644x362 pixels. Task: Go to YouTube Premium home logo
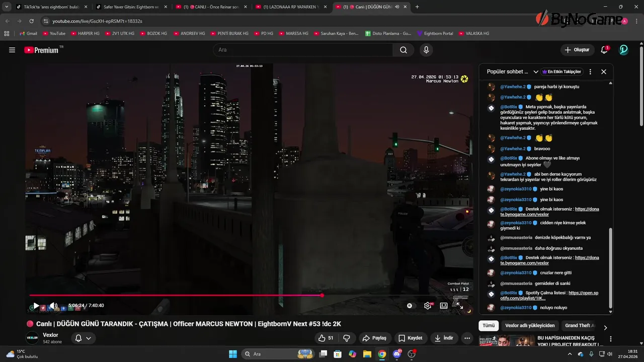coord(44,50)
